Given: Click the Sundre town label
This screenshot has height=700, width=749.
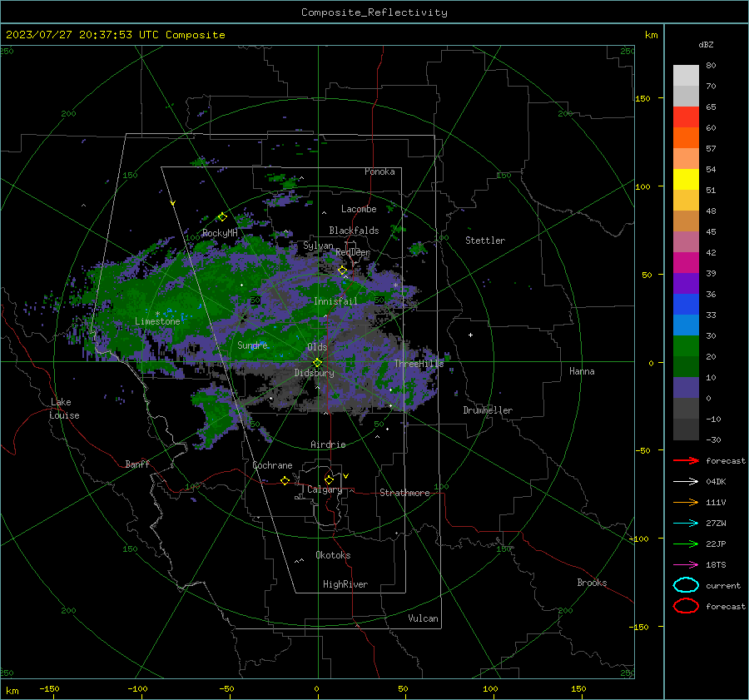Looking at the screenshot, I should click(x=252, y=345).
